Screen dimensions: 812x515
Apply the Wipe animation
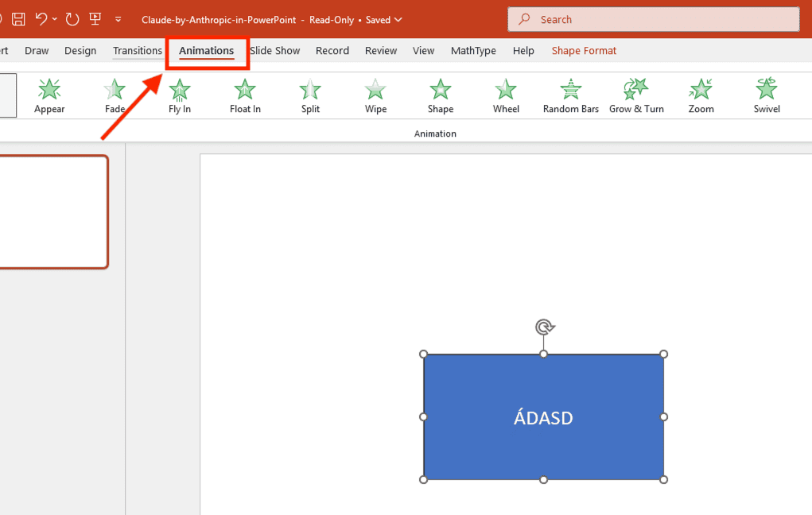pos(375,94)
